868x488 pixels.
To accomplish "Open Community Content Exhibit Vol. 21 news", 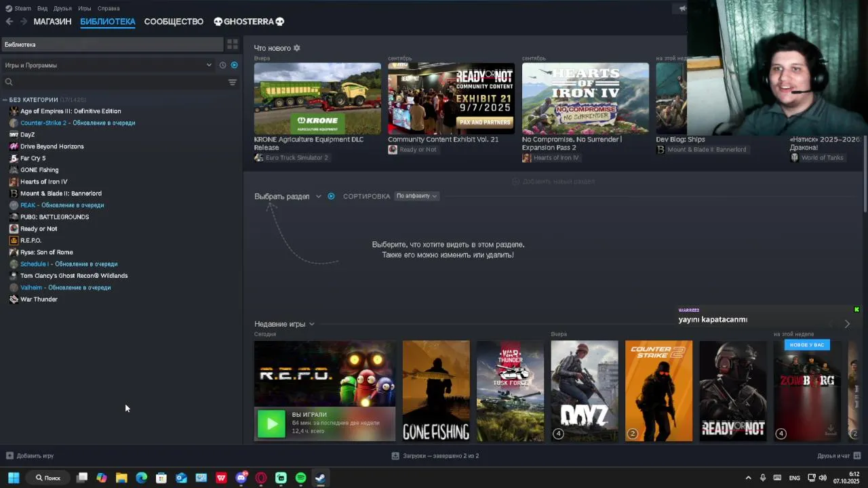I will 451,99.
